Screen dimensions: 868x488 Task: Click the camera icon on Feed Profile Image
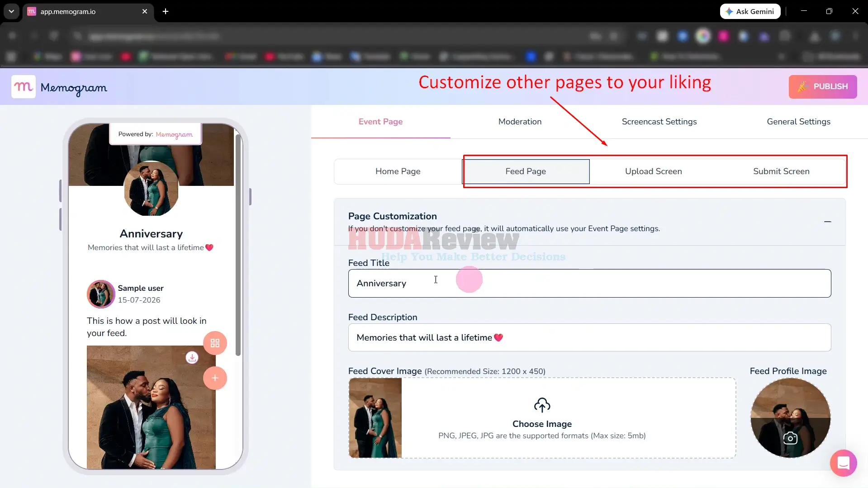(x=790, y=438)
